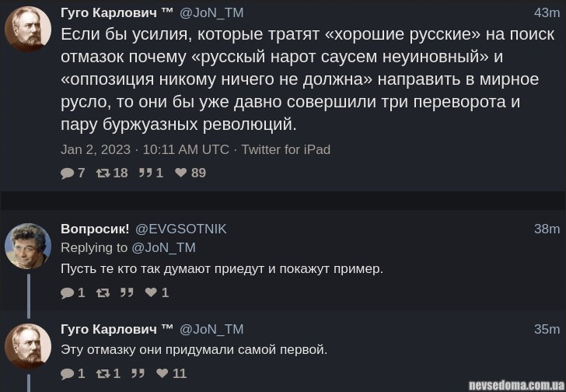Like the last reply with 11 likes
This screenshot has height=392, width=566.
click(162, 373)
